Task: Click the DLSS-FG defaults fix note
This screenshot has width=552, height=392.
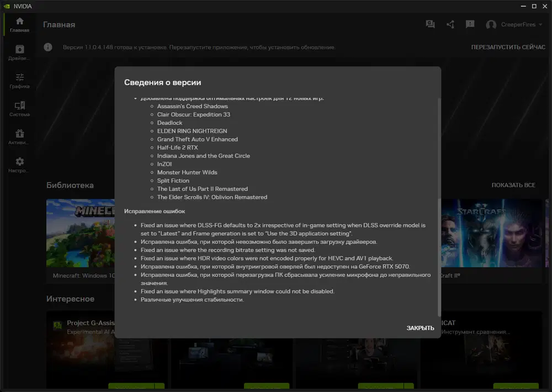Action: pos(283,229)
